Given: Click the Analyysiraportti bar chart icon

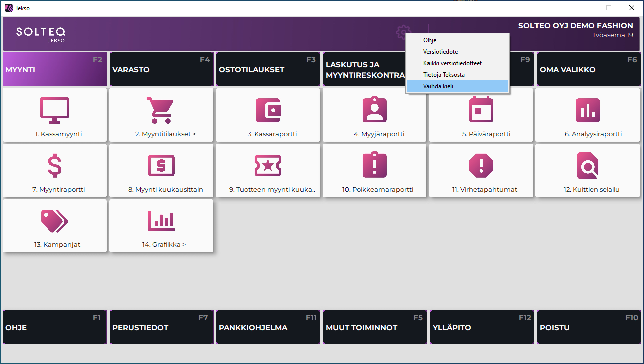Looking at the screenshot, I should [x=587, y=110].
